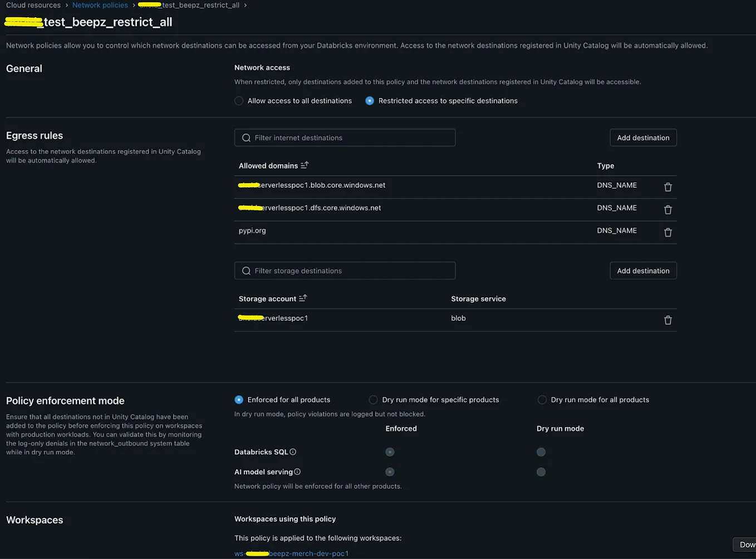This screenshot has height=559, width=756.
Task: Choose Dry run mode for all products
Action: [x=542, y=399]
